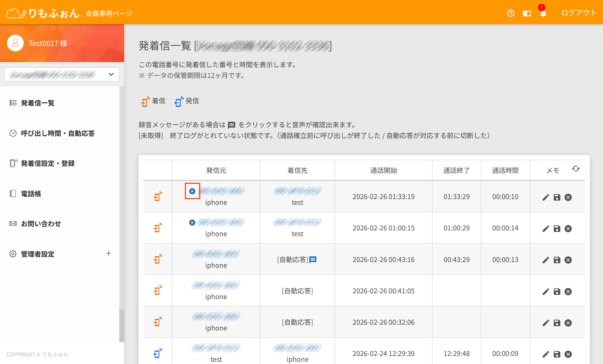Go to 発着信設定・登録

[x=48, y=163]
